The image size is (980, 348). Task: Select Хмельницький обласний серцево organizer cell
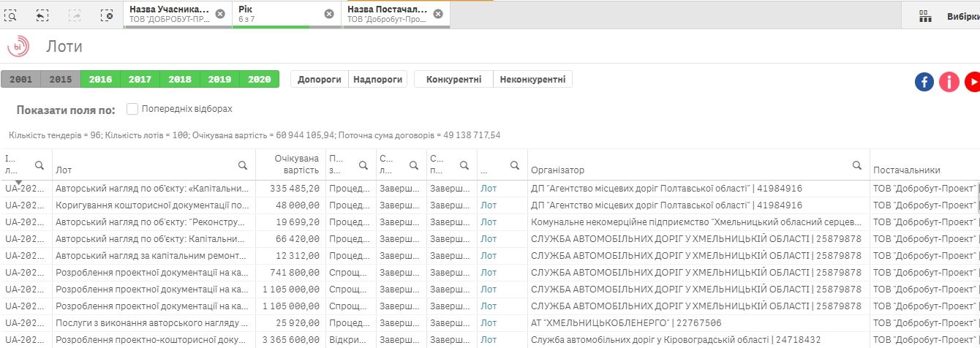(x=698, y=222)
